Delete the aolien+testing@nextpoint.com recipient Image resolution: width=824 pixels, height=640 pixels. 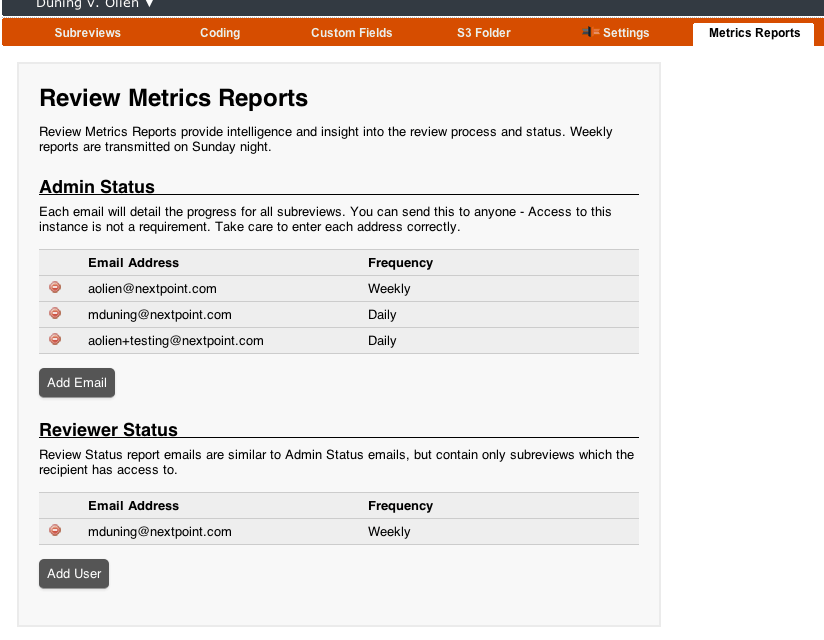tap(55, 339)
